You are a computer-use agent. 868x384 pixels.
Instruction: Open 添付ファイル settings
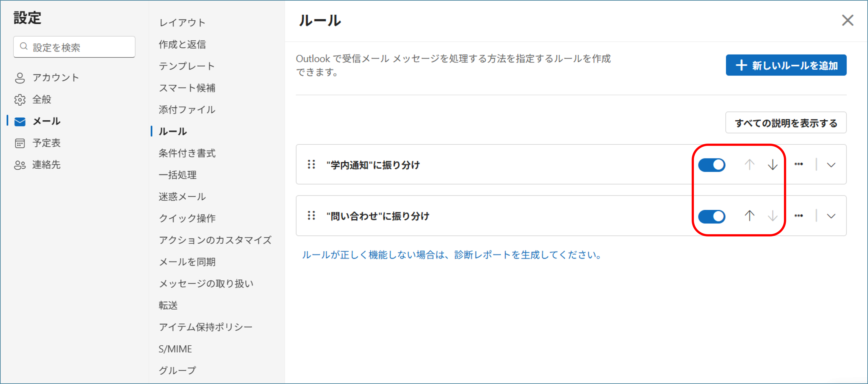[187, 110]
